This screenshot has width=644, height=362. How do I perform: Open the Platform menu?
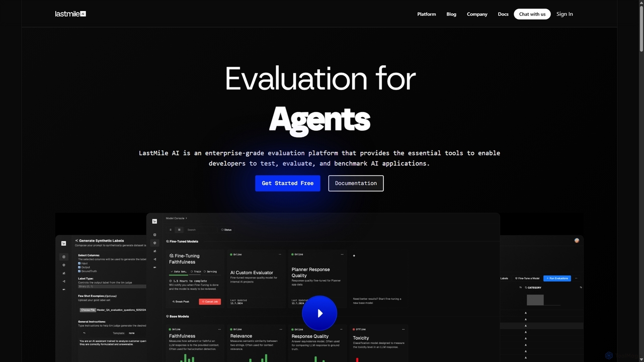click(427, 14)
